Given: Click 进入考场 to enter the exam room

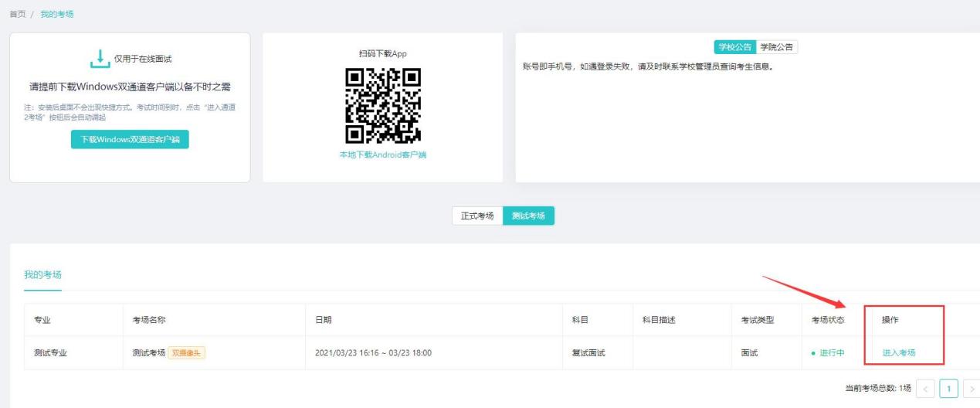Looking at the screenshot, I should tap(898, 353).
